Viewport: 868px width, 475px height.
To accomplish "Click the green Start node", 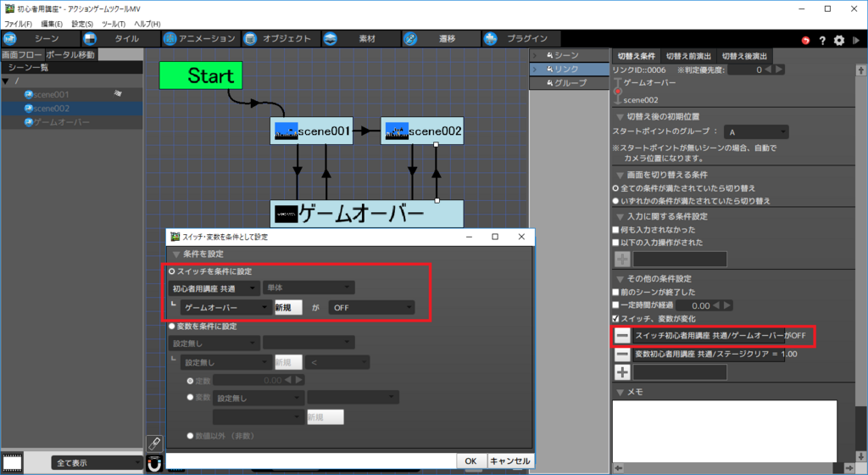I will tap(201, 75).
